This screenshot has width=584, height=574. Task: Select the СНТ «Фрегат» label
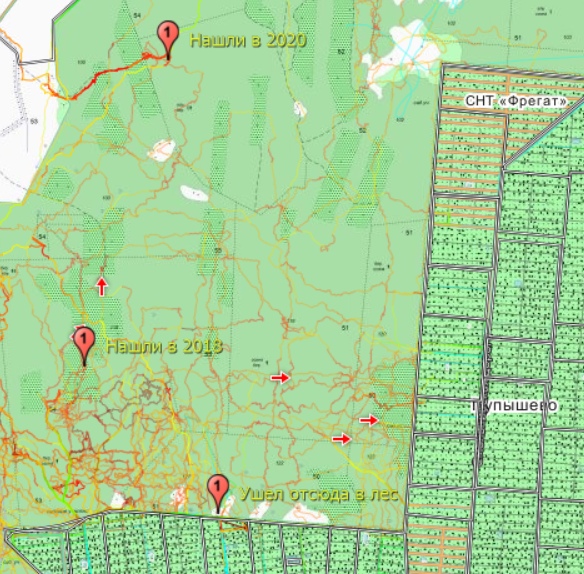(x=516, y=101)
